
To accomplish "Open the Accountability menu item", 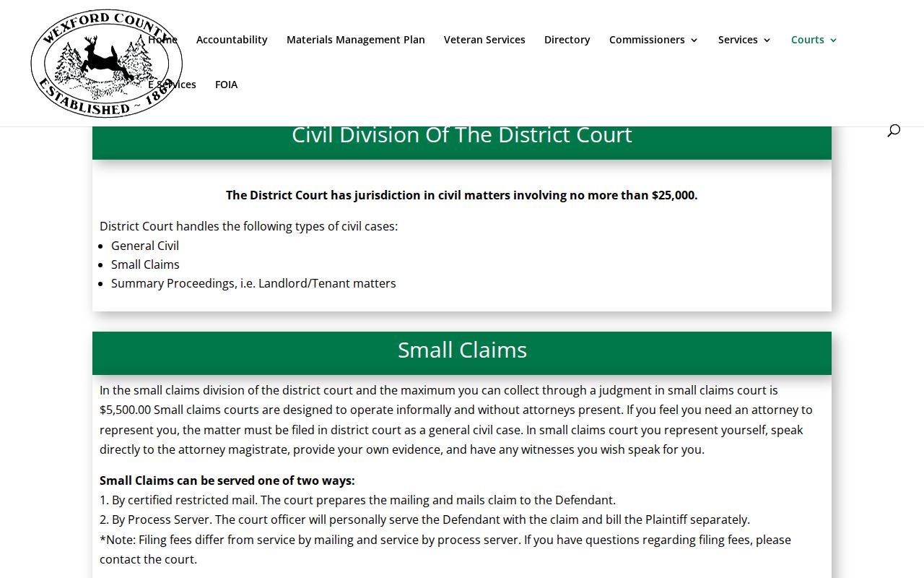I will 232,40.
